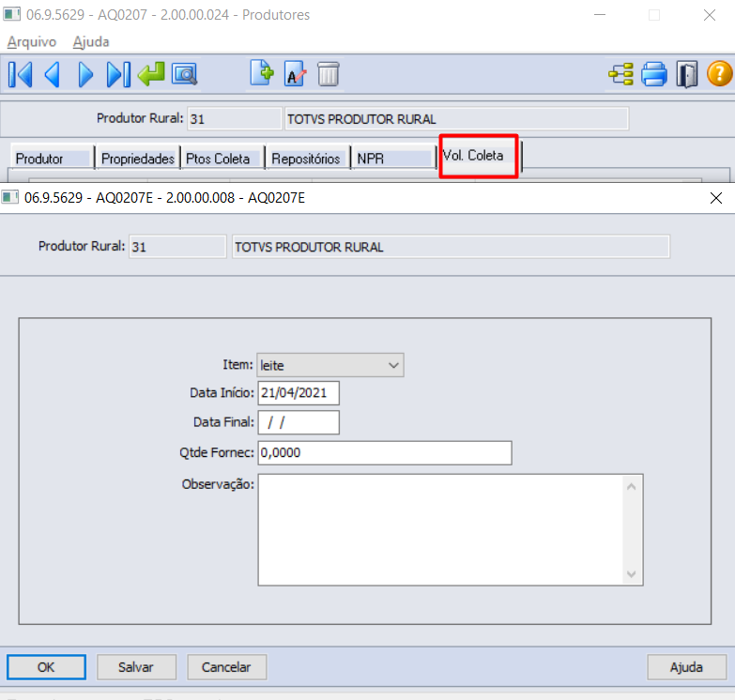This screenshot has width=735, height=700.
Task: Edit record with the pencil A icon
Action: tap(295, 74)
